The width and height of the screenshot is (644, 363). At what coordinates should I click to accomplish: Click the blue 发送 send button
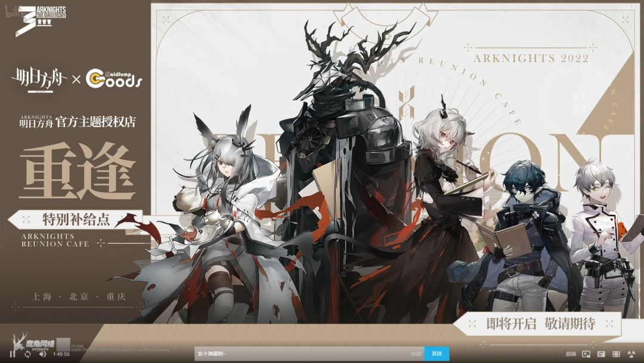pos(436,353)
